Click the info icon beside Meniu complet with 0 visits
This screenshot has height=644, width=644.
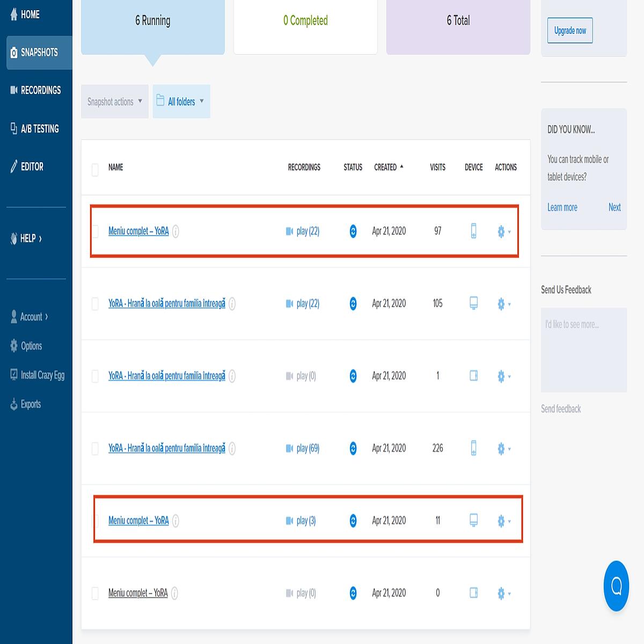coord(174,593)
